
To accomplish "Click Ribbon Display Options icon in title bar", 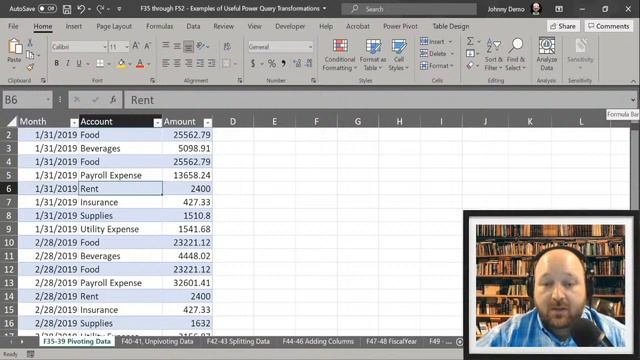I will [x=559, y=9].
